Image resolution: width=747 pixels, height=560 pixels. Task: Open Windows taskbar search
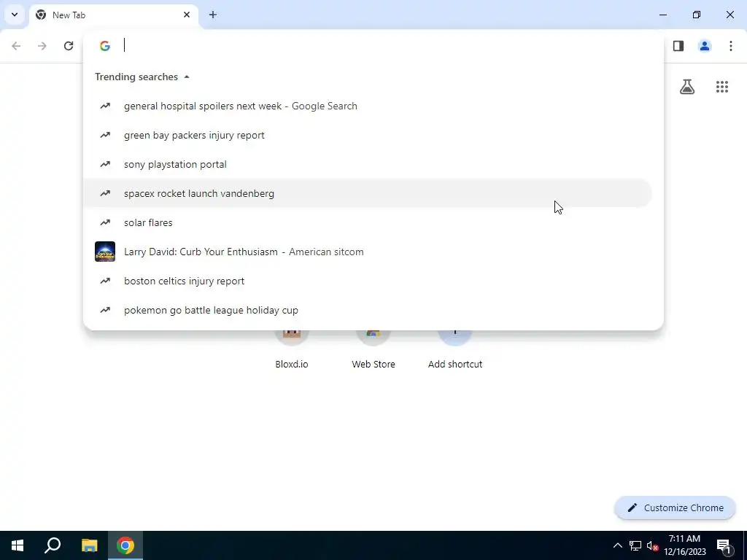coord(53,545)
